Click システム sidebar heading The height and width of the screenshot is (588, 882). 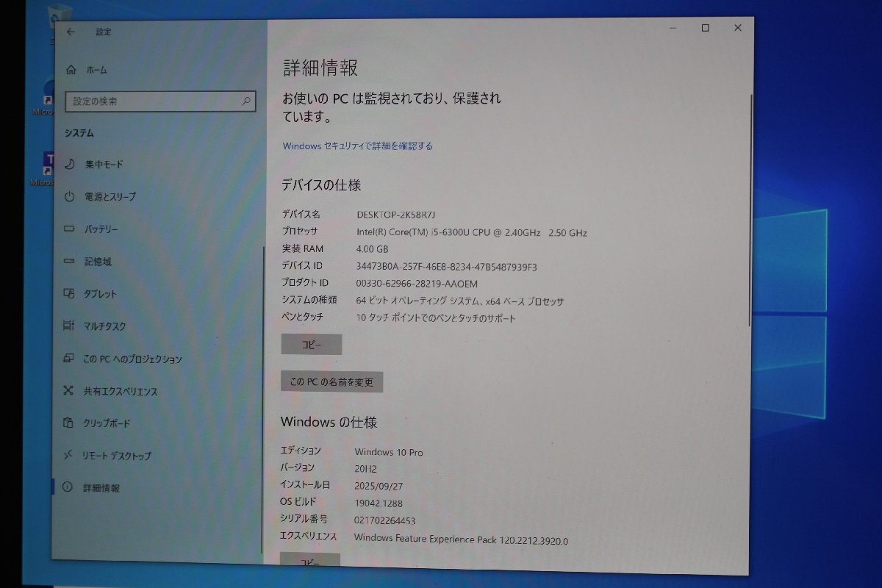(79, 133)
